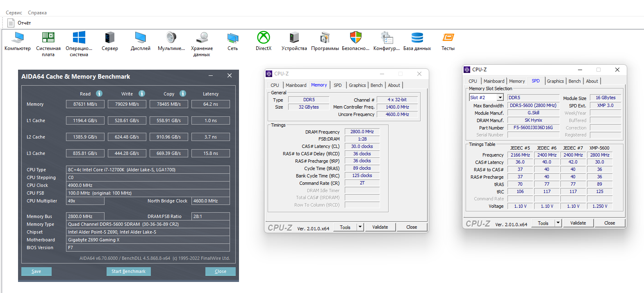The height and width of the screenshot is (293, 644).
Task: Click Motherboard value Gigabyte Z690 Gaming X
Action: click(148, 240)
